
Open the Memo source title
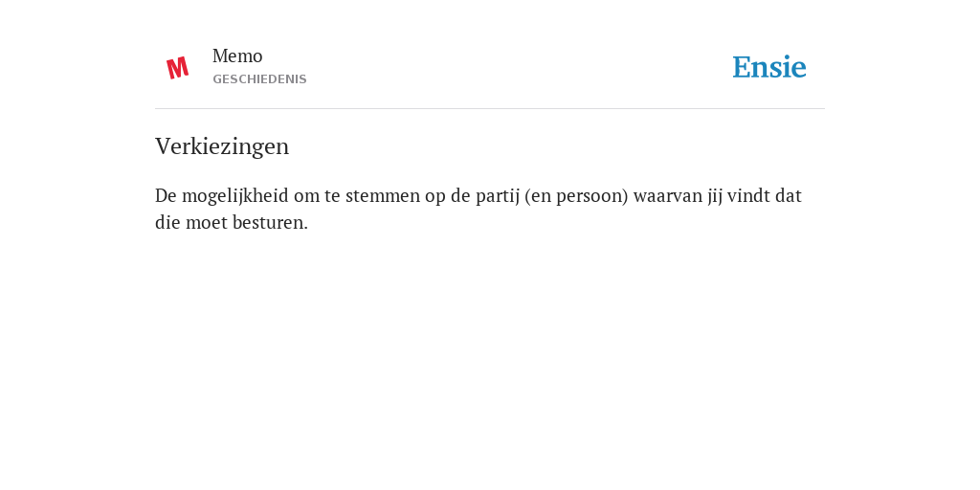click(x=237, y=56)
